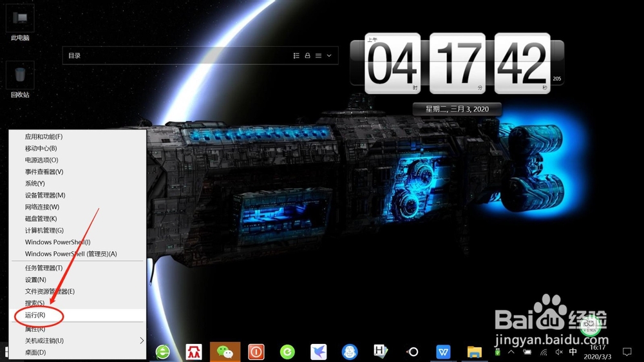This screenshot has width=644, height=362.
Task: Click the minutes flip card showing 17
Action: click(457, 63)
